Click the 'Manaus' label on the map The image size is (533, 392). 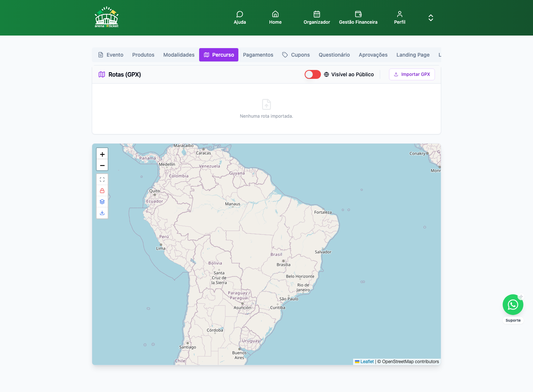click(x=232, y=204)
